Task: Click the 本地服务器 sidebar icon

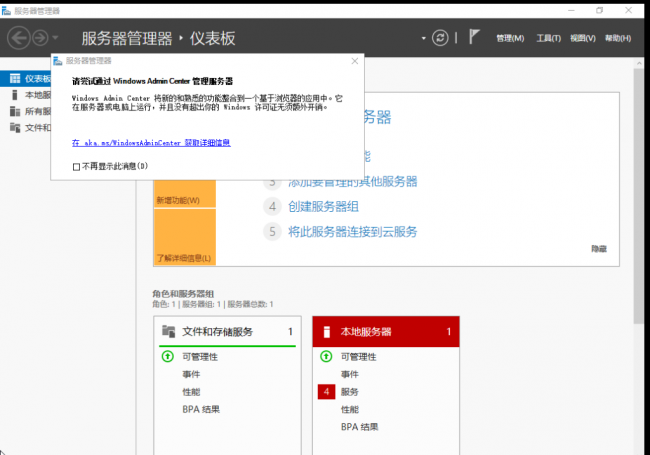Action: (15, 95)
